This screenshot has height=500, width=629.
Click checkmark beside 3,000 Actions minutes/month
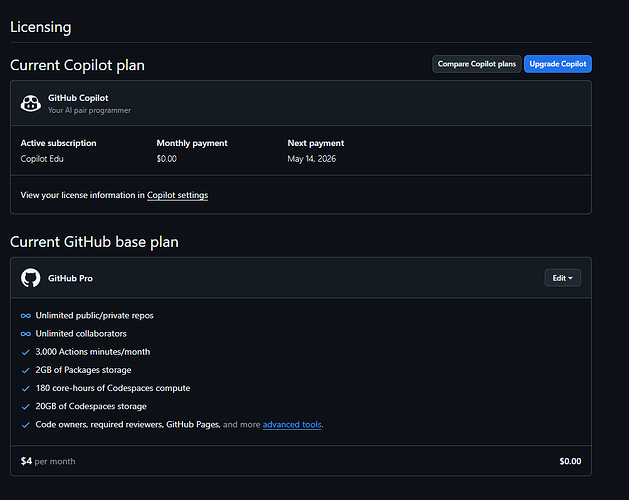click(26, 352)
